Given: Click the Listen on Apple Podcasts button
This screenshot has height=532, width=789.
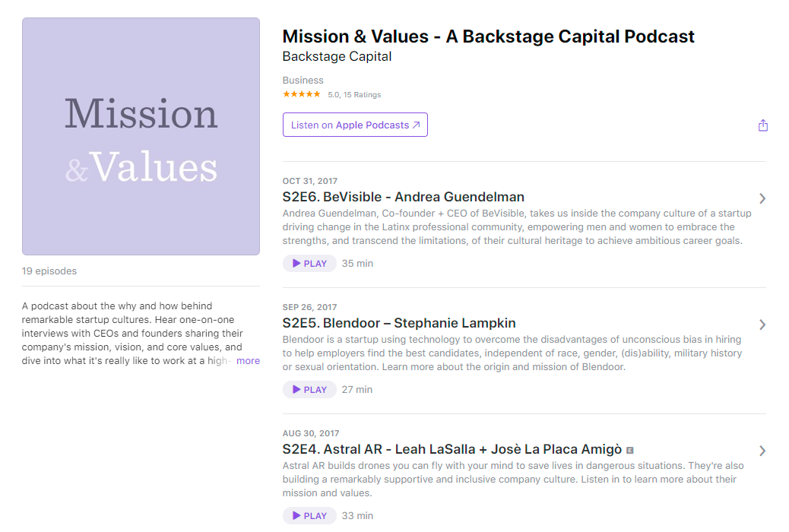Looking at the screenshot, I should [355, 125].
